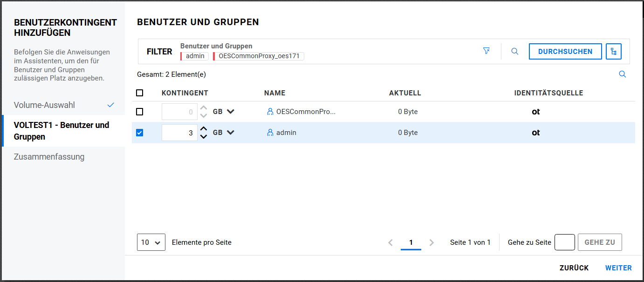Toggle the select-all header checkbox
644x282 pixels.
pyautogui.click(x=140, y=93)
